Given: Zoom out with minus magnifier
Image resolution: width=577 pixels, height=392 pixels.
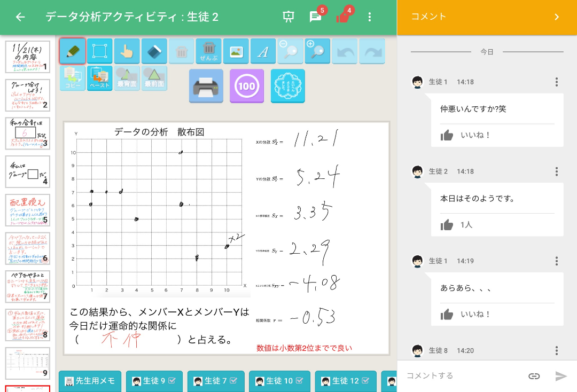Looking at the screenshot, I should coord(290,51).
